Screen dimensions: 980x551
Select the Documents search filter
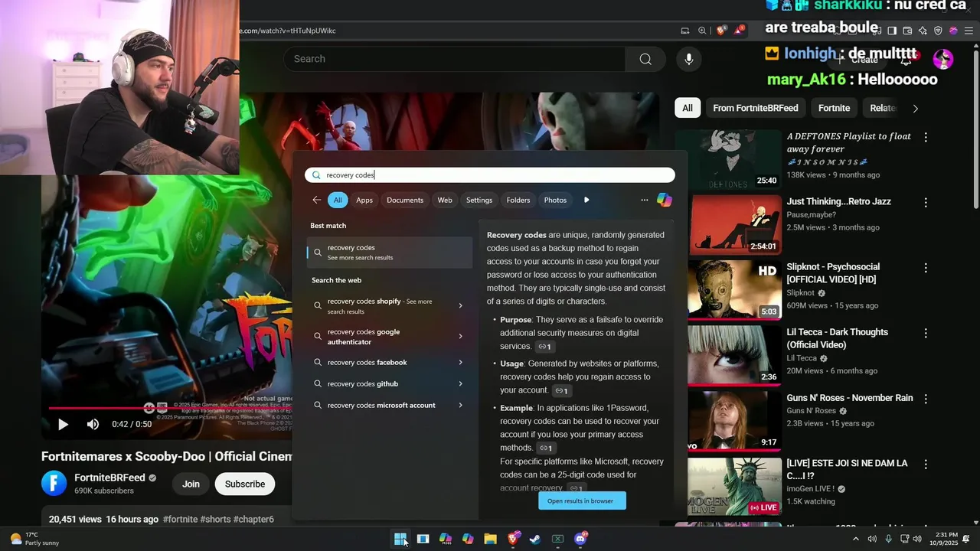tap(405, 200)
